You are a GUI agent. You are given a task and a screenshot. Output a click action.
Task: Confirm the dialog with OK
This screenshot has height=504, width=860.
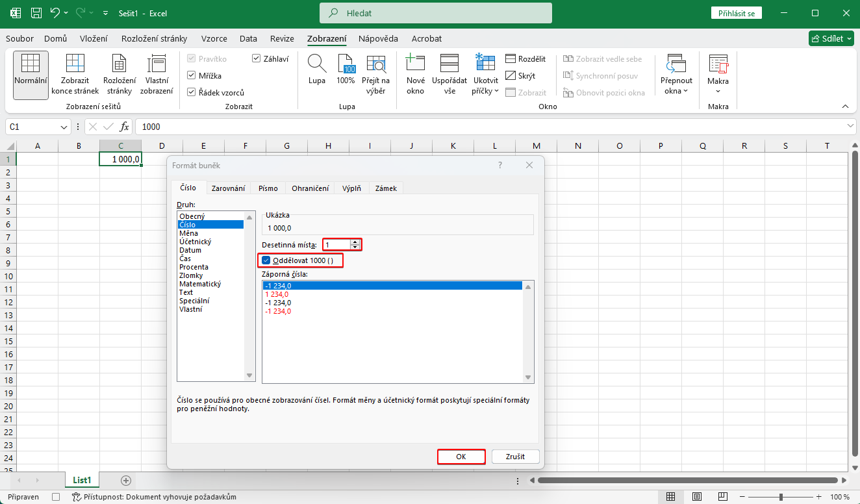pyautogui.click(x=461, y=456)
